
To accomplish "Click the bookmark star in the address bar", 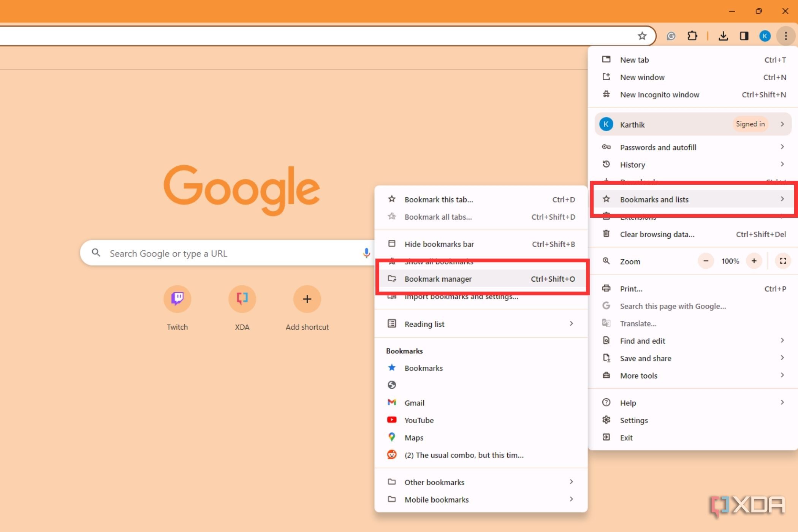I will coord(642,36).
